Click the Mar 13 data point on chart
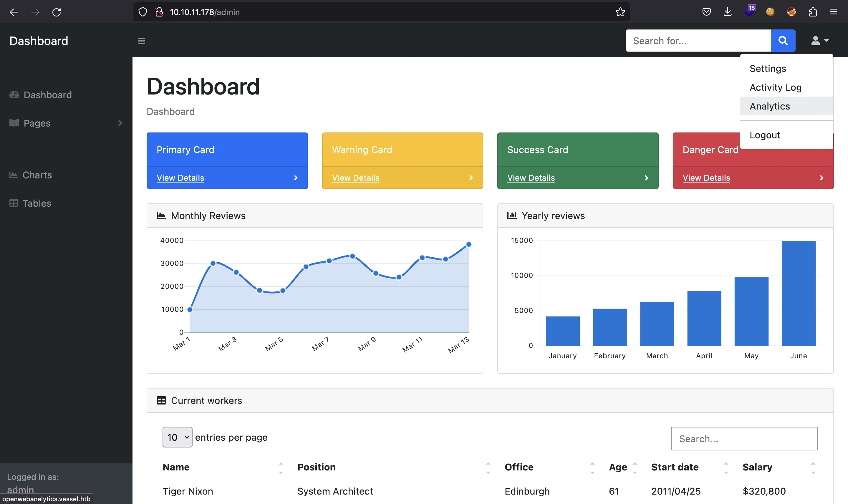Image resolution: width=848 pixels, height=504 pixels. pyautogui.click(x=469, y=245)
